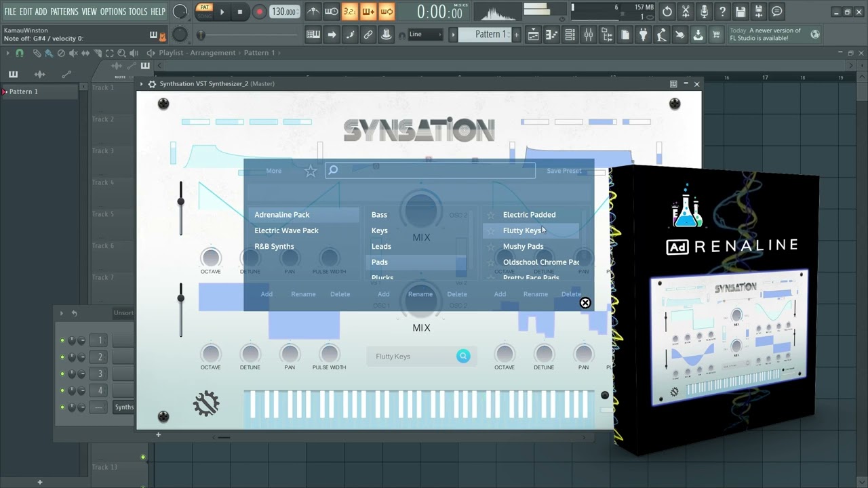The image size is (868, 488).
Task: Open the Pattern 1 selector
Action: (x=485, y=35)
